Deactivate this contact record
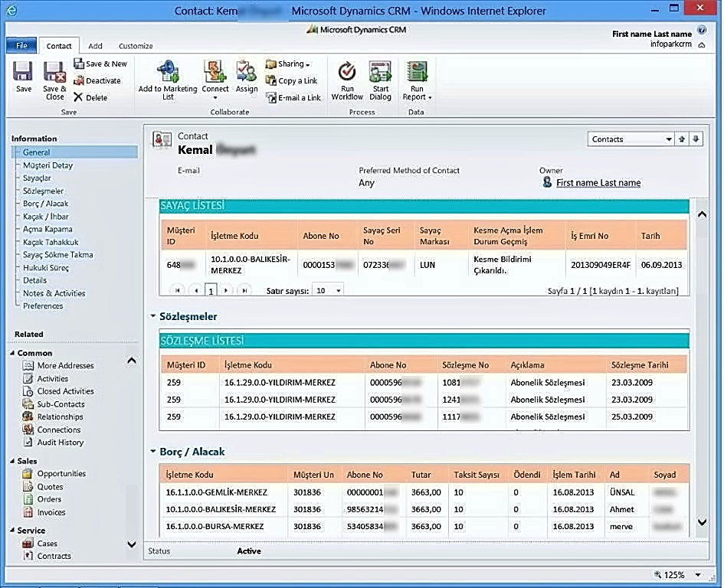Image resolution: width=724 pixels, height=588 pixels. (x=97, y=80)
